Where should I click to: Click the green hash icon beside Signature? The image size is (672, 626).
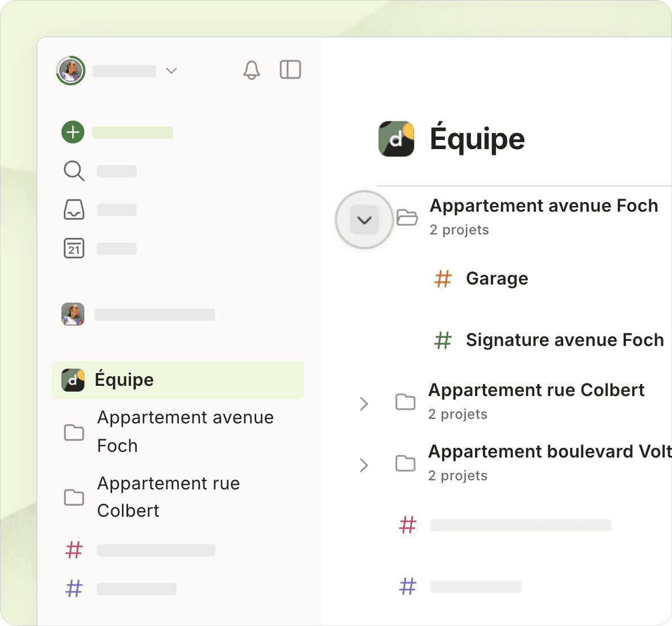(443, 340)
